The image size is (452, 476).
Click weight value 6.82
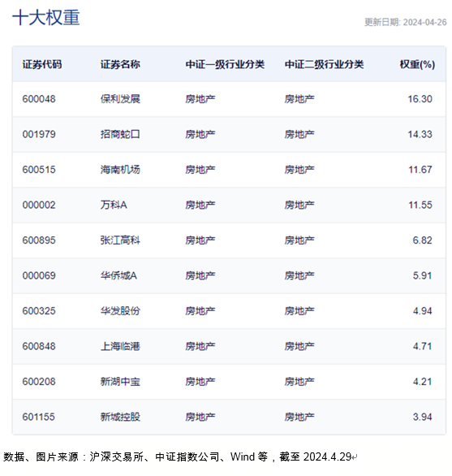click(x=422, y=240)
